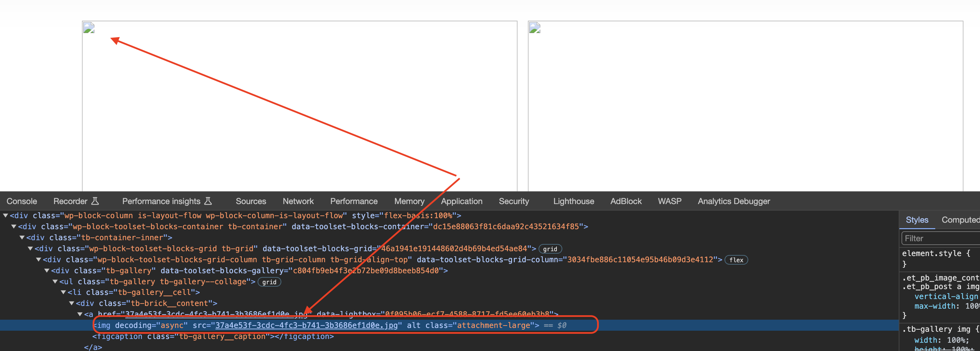
Task: Select the closing </a> tag line
Action: click(x=93, y=347)
